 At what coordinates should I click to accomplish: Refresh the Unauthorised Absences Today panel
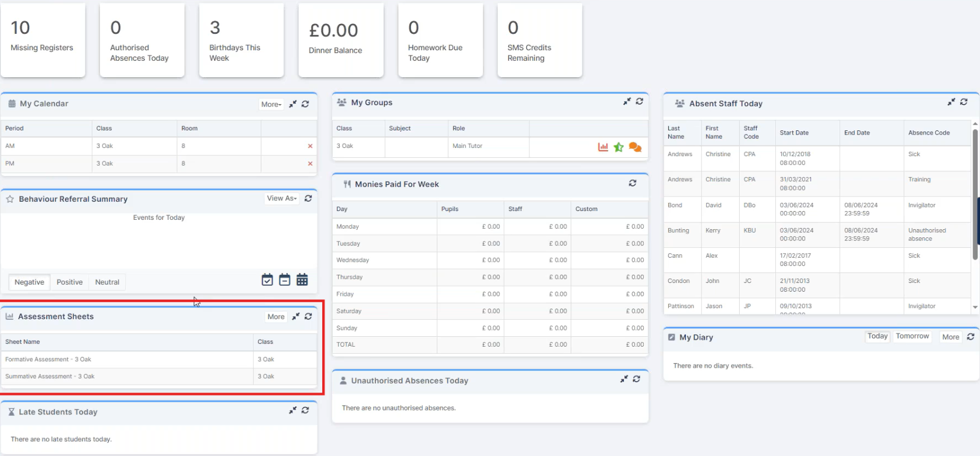pos(636,379)
